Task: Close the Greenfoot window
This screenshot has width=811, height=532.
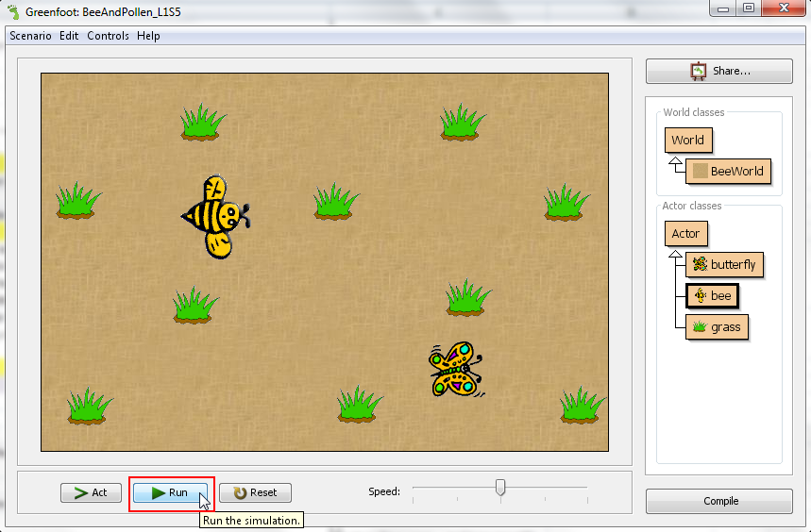Action: pyautogui.click(x=784, y=8)
